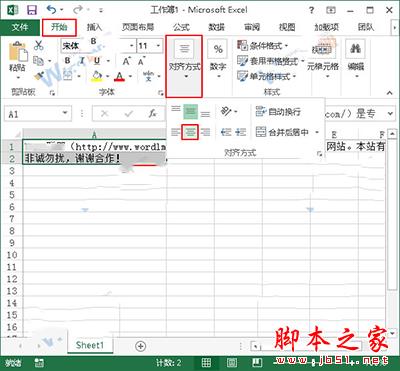Select the Sheet1 tab
Viewport: 400px width, 371px height.
click(90, 345)
